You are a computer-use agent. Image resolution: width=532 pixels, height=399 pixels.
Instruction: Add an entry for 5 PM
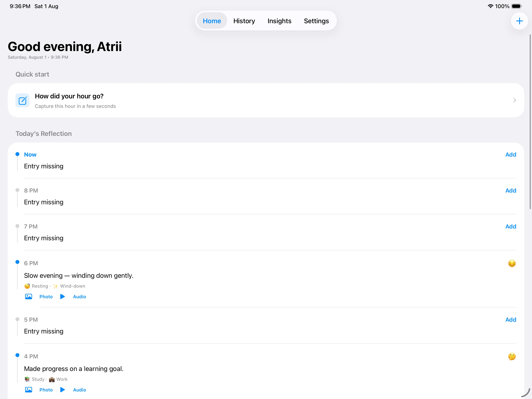pyautogui.click(x=511, y=320)
